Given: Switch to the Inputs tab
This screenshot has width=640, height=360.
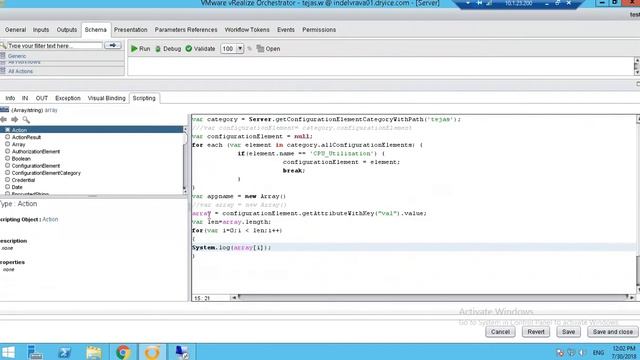Looking at the screenshot, I should [x=41, y=30].
